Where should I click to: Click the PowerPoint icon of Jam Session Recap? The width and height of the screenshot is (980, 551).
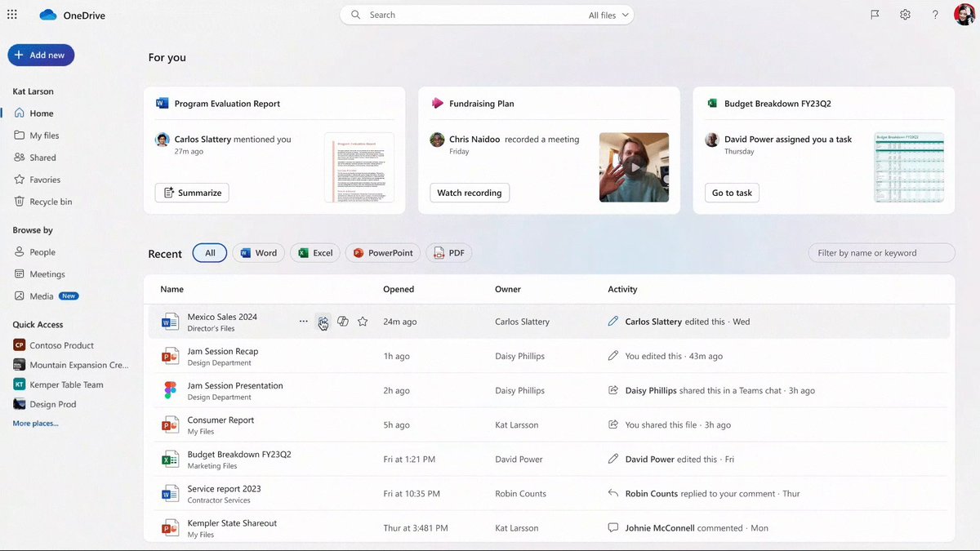point(170,356)
